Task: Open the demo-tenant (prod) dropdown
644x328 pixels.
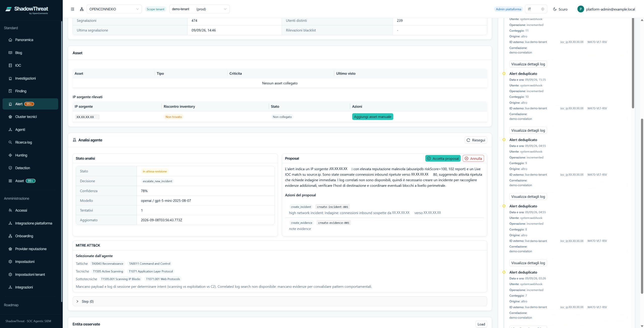Action: point(199,9)
